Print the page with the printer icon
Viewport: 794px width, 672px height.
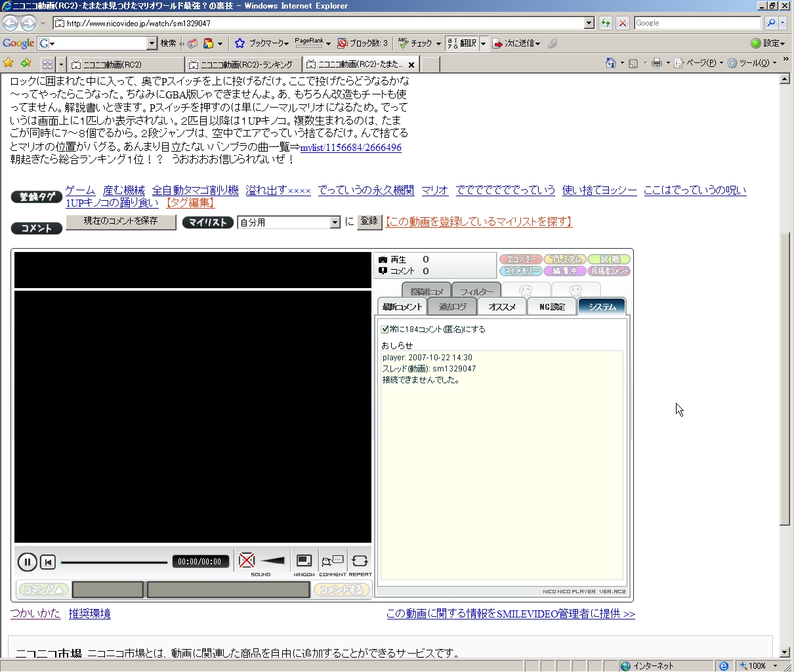656,63
